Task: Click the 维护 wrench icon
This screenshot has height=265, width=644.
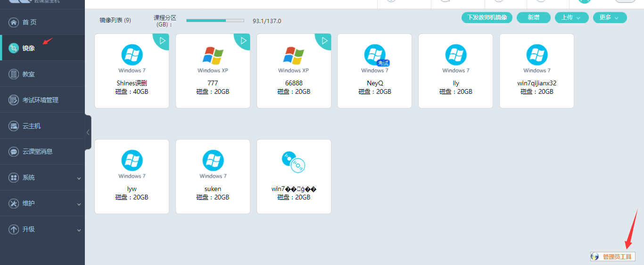Action: click(14, 203)
